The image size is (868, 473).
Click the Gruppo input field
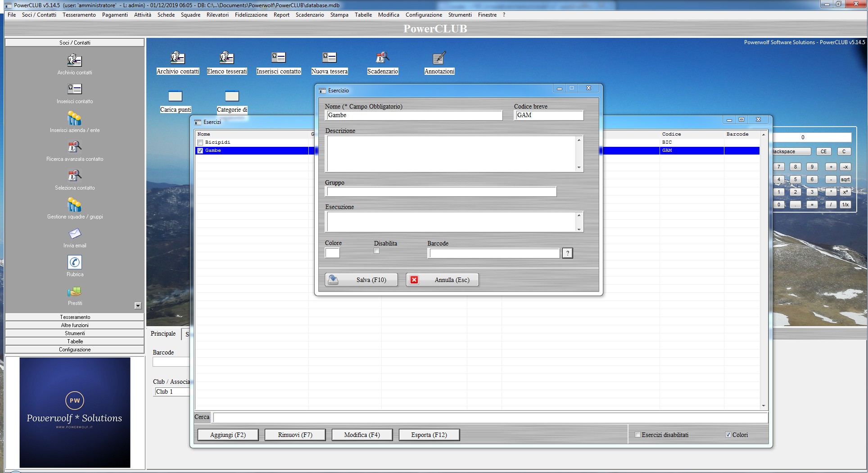pyautogui.click(x=441, y=191)
